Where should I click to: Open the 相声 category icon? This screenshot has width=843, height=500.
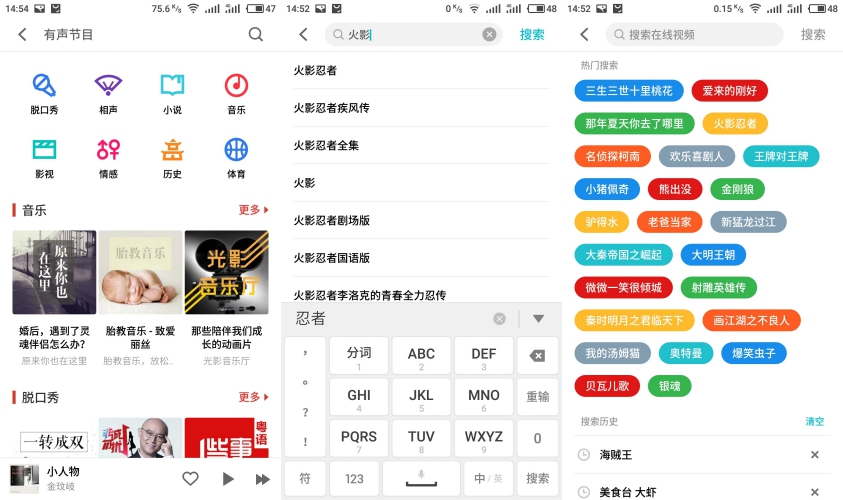tap(108, 94)
